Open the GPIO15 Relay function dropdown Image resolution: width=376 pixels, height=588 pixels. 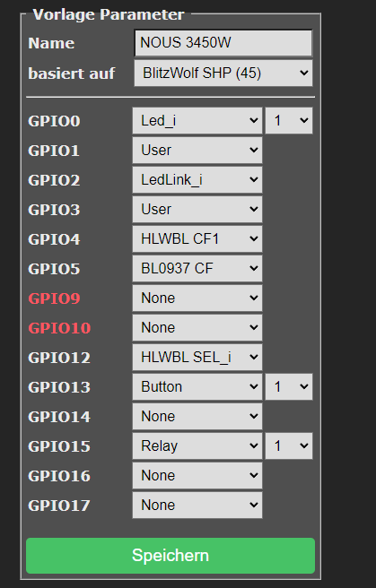(197, 446)
